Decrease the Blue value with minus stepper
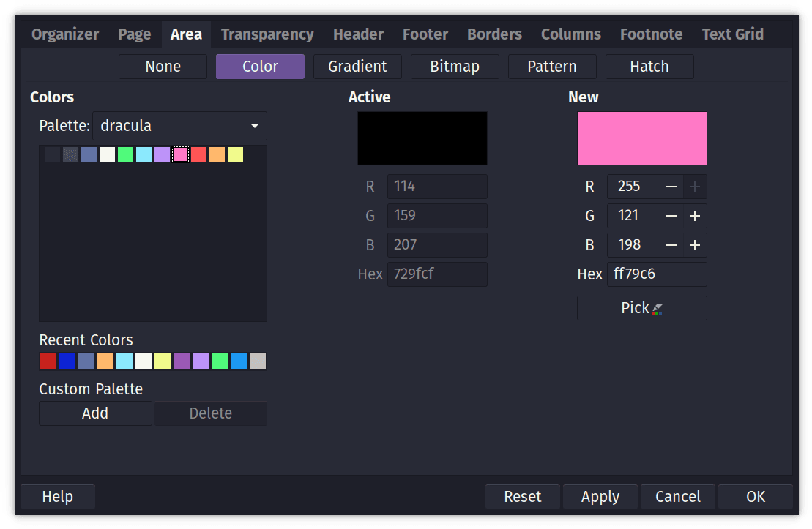This screenshot has height=529, width=812. coord(671,244)
